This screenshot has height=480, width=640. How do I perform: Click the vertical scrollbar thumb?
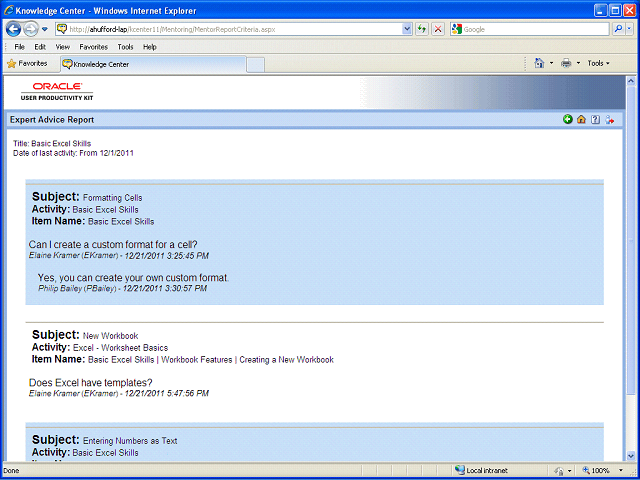coord(631,241)
